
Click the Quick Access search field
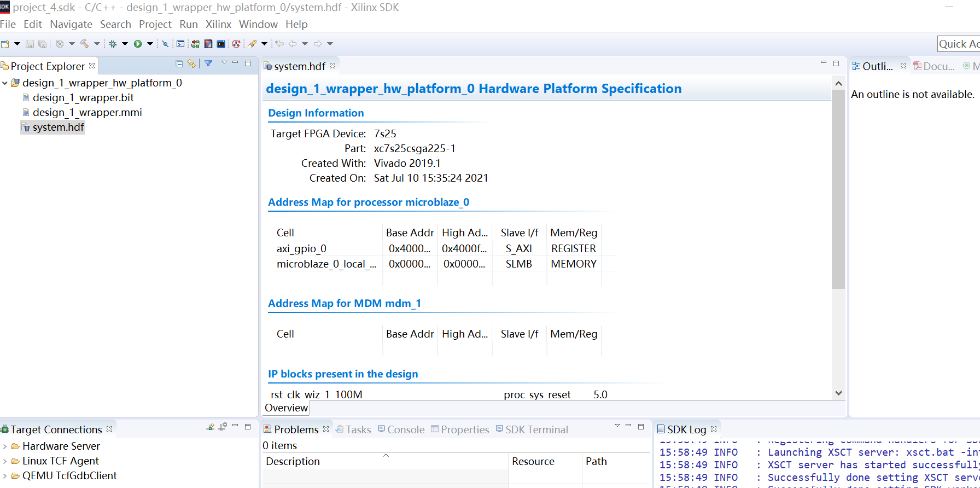click(959, 44)
